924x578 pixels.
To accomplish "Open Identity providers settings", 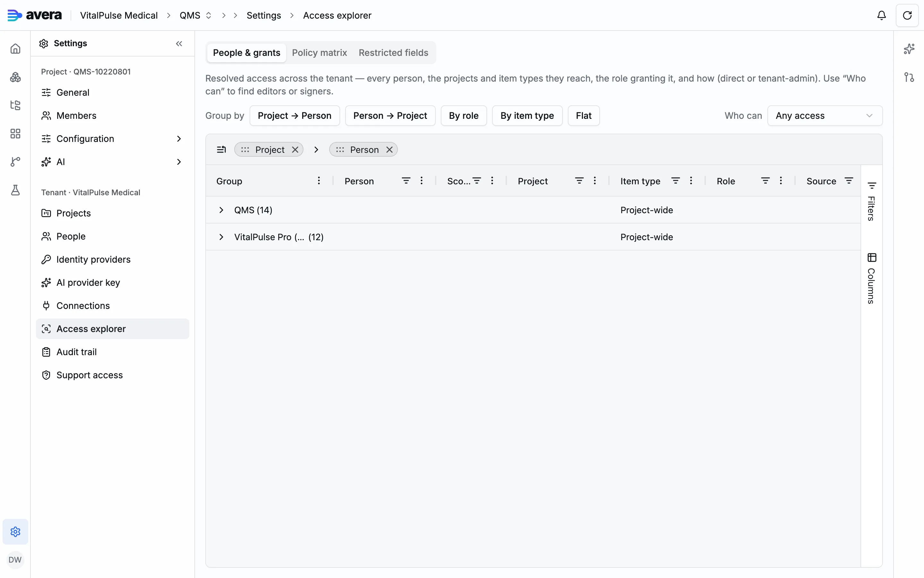I will pyautogui.click(x=112, y=259).
